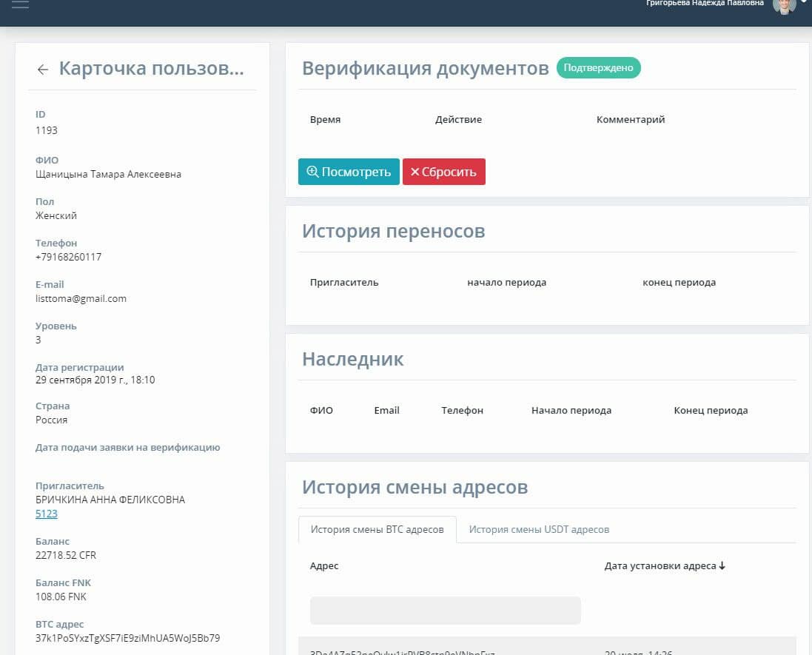Click the Адрес column header
The width and height of the screenshot is (812, 655).
(x=324, y=566)
